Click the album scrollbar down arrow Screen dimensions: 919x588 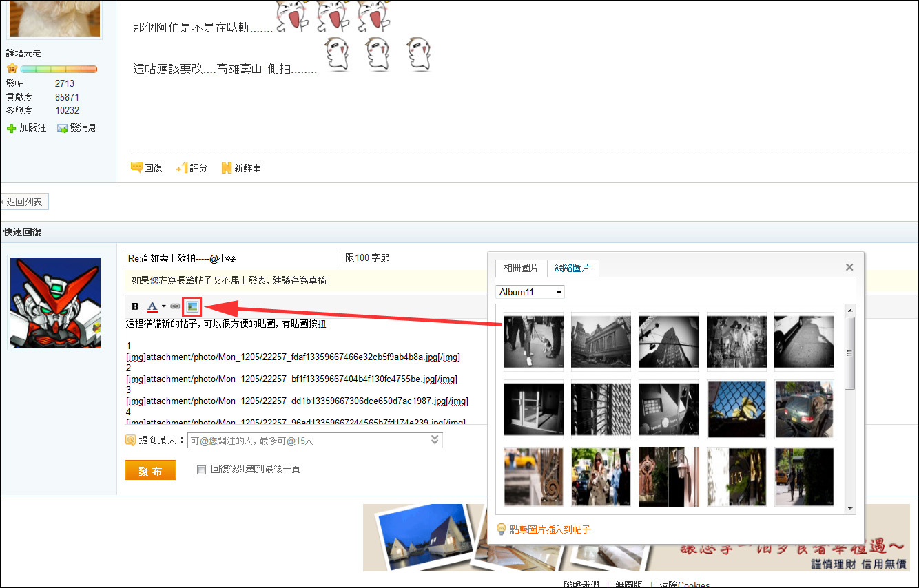tap(850, 509)
